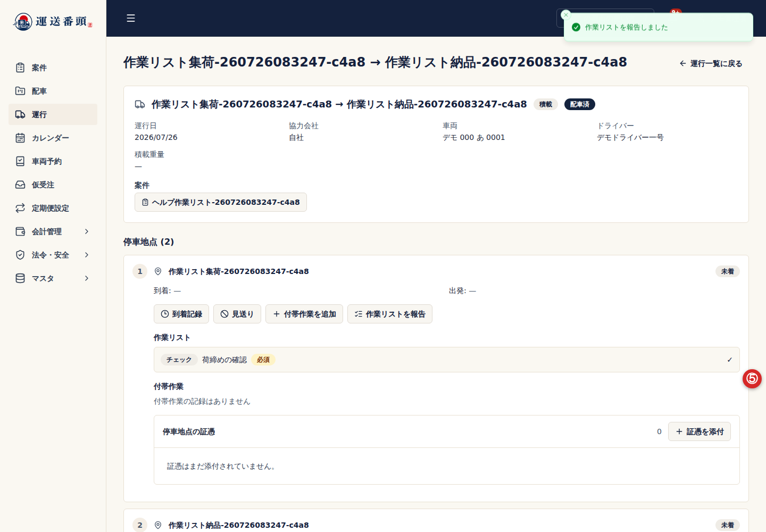Click vehicle value デモ 000 あ 0001

[x=474, y=137]
